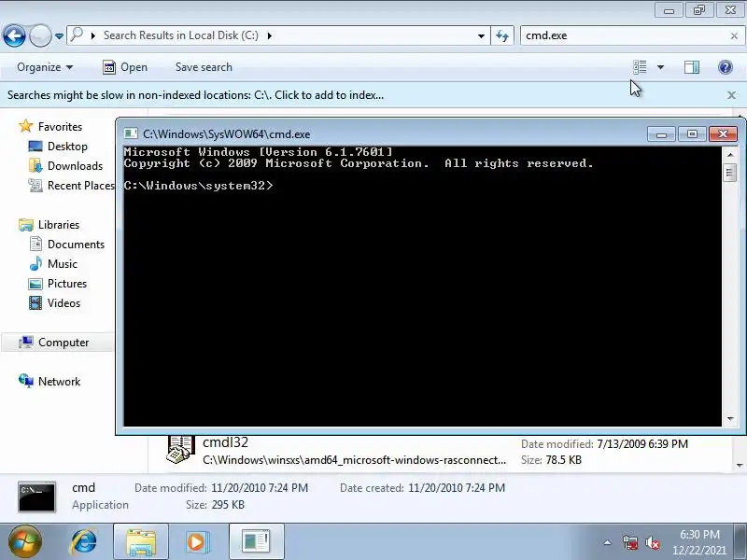
Task: Click Date modified value in details pane
Action: click(260, 488)
